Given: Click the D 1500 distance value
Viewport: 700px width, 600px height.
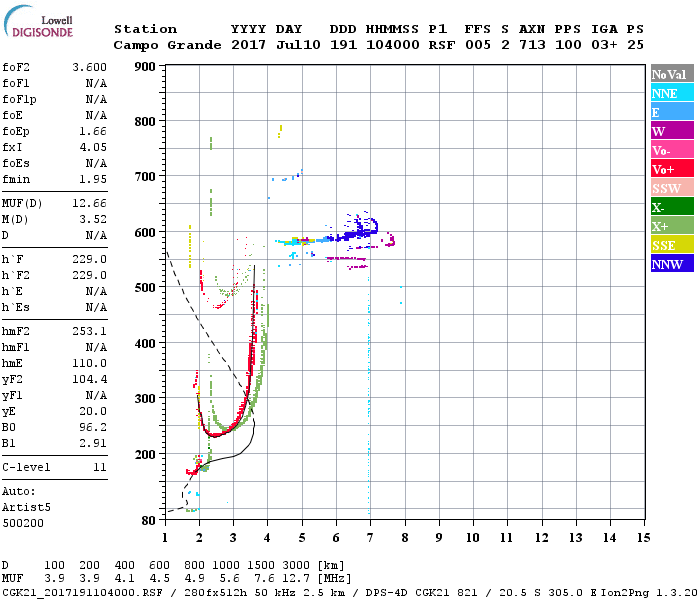Looking at the screenshot, I should 261,565.
